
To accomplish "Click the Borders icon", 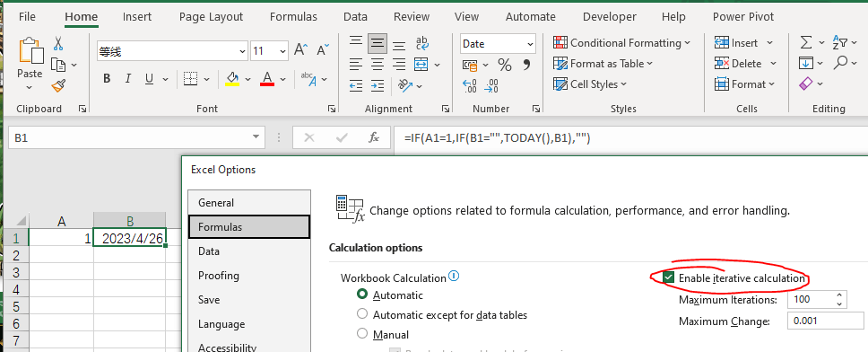I will tap(190, 79).
